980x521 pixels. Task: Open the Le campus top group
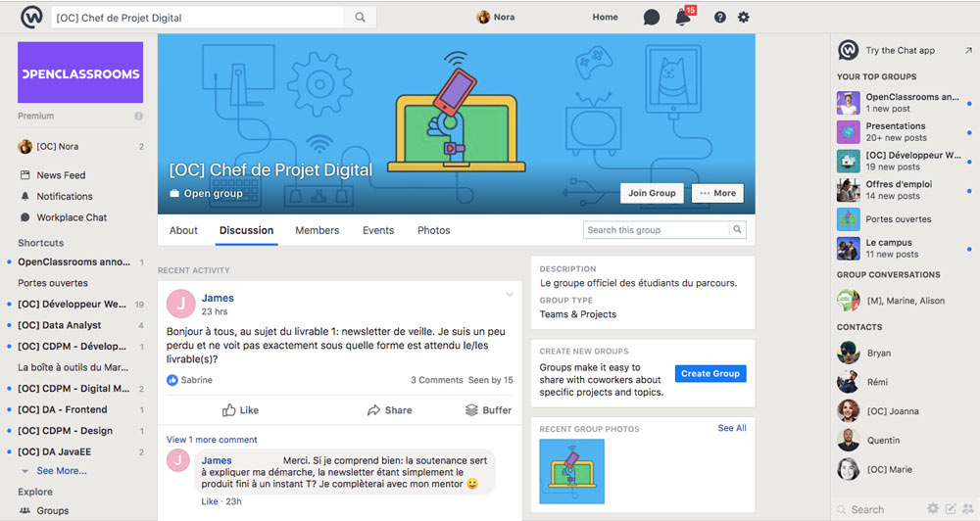coord(905,248)
